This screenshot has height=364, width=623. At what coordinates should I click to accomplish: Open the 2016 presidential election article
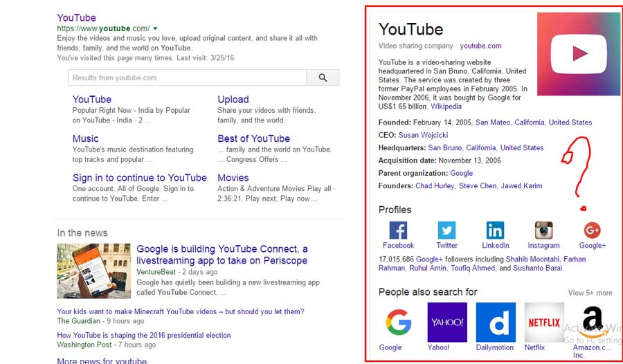pos(144,335)
